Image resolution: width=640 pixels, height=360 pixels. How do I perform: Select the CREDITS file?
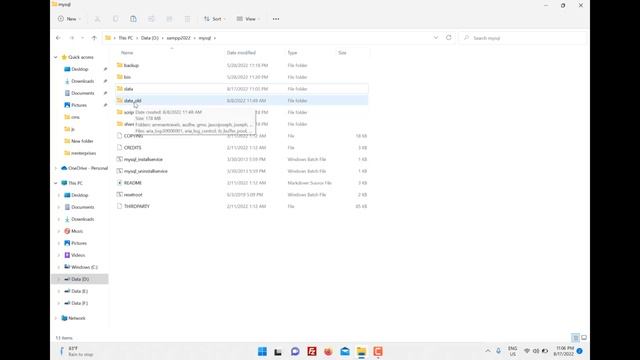(242, 147)
